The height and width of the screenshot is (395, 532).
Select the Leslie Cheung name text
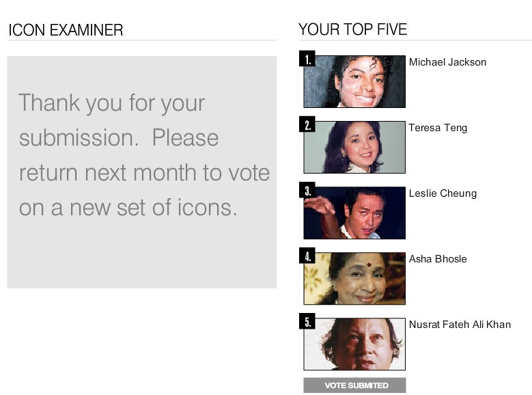tap(443, 193)
